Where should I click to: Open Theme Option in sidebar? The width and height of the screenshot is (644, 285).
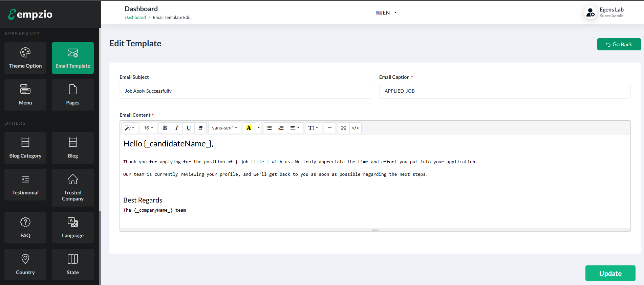click(x=25, y=58)
